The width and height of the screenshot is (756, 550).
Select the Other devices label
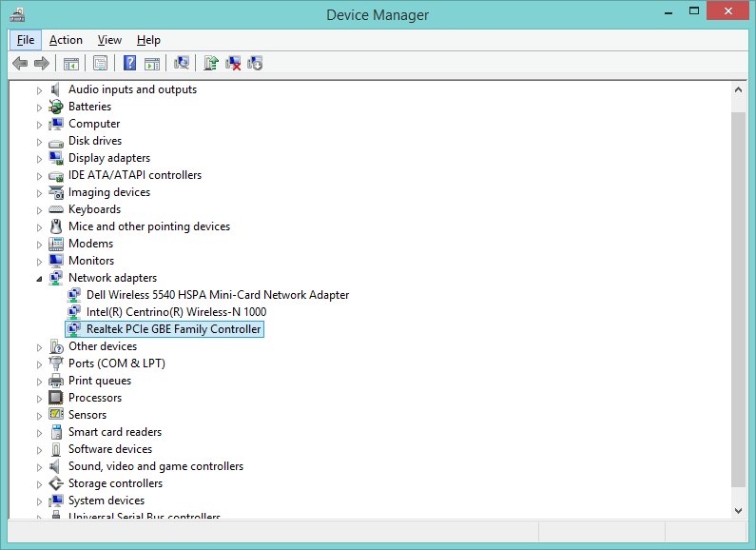click(103, 346)
